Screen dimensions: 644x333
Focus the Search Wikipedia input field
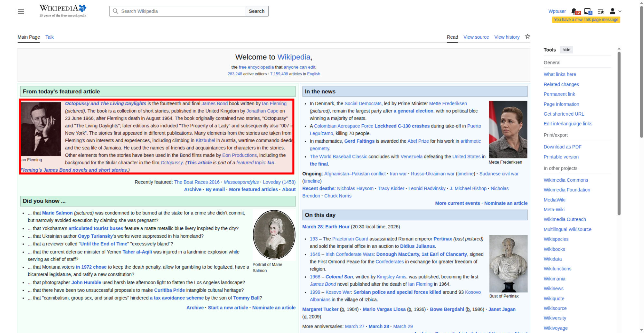[x=180, y=11]
